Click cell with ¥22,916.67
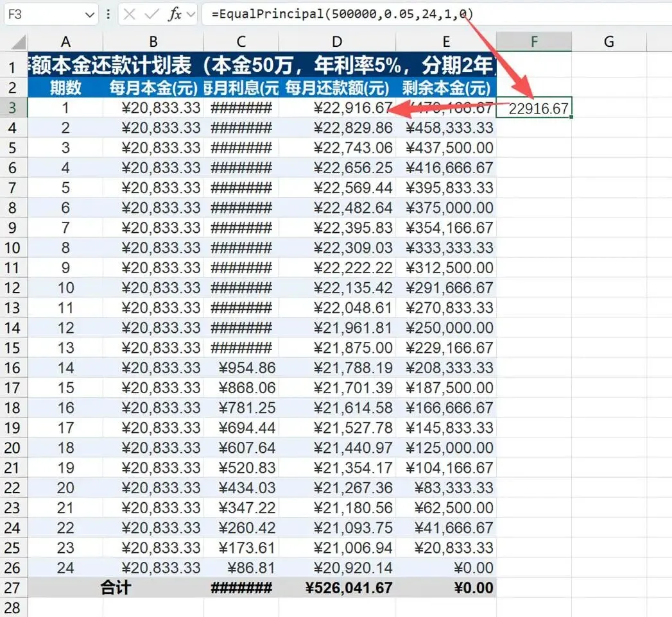This screenshot has height=617, width=672. click(337, 108)
